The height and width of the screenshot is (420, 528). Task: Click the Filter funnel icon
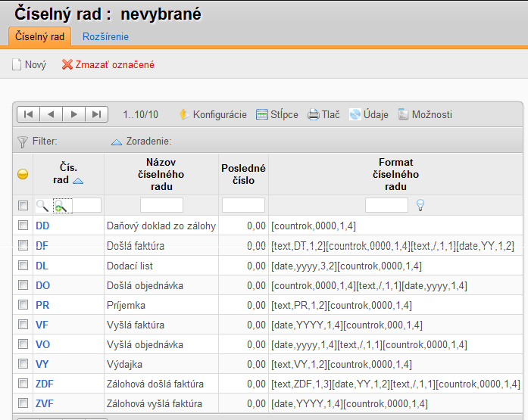coord(22,142)
